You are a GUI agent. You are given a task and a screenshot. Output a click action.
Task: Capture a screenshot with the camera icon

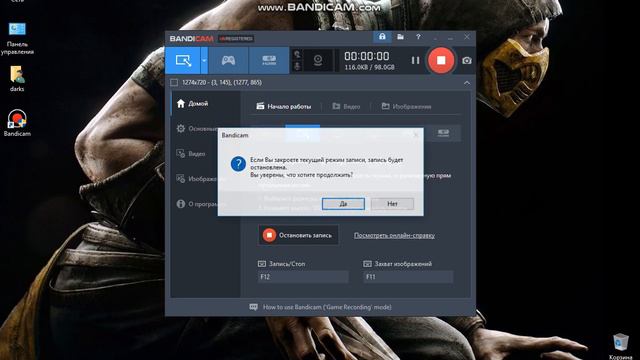[467, 60]
